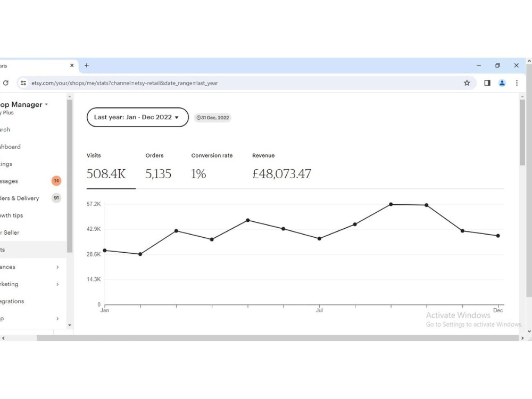
Task: Click the £48,073.47 revenue value
Action: (281, 174)
